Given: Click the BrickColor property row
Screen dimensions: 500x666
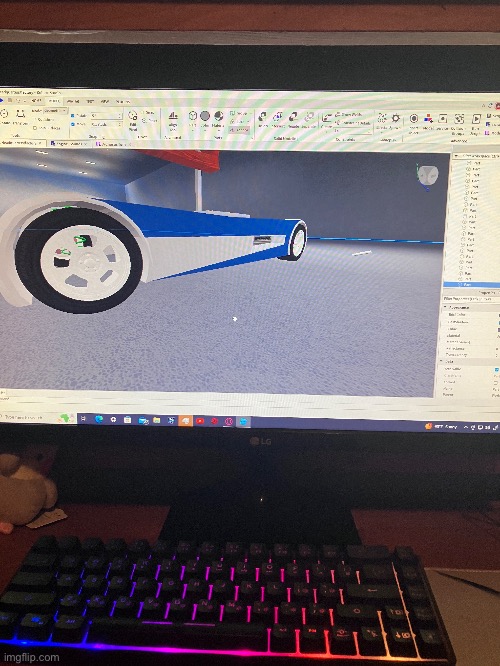Looking at the screenshot, I should pos(471,315).
